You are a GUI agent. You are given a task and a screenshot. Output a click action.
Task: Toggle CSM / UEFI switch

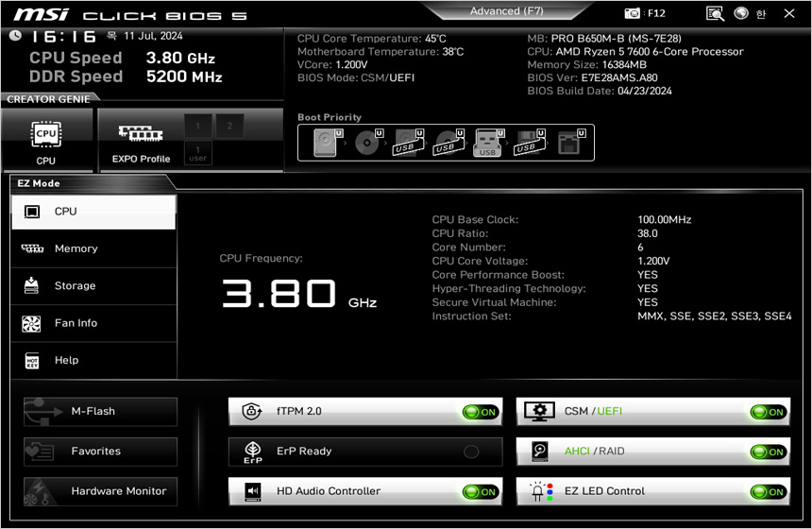click(x=769, y=413)
